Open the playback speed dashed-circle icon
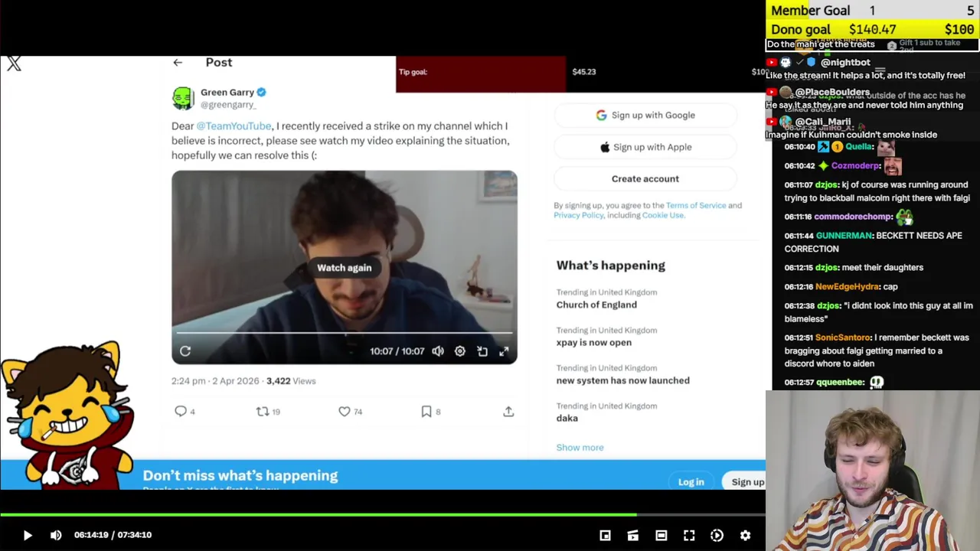Viewport: 980px width, 551px height. [x=717, y=536]
